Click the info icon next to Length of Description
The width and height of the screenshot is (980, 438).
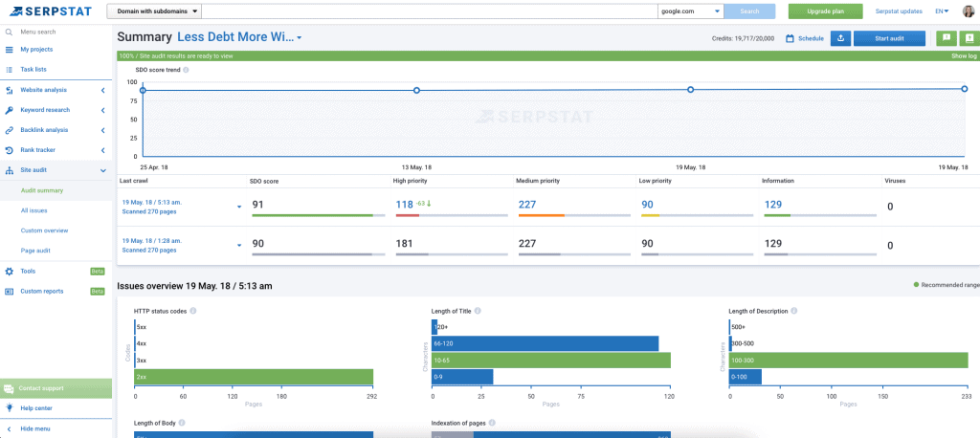[794, 311]
